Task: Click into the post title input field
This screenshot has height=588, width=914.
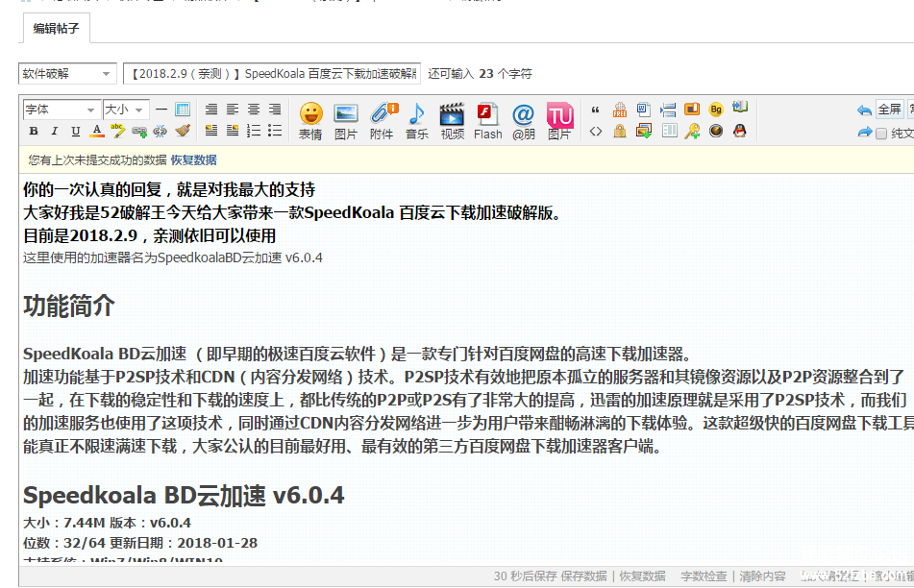Action: [271, 74]
